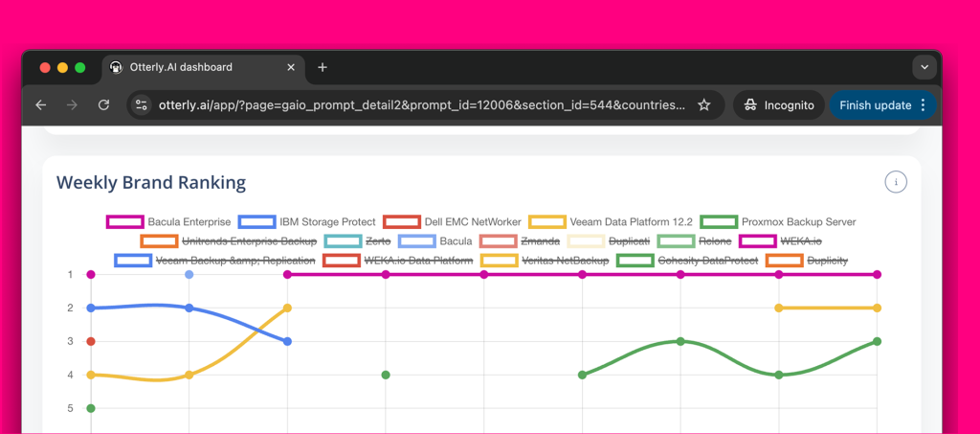980x434 pixels.
Task: Click the address bar URL
Action: 421,105
